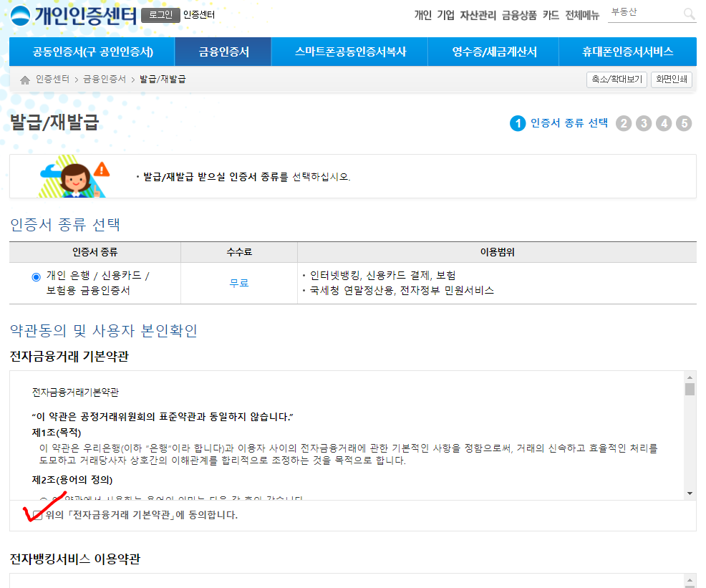This screenshot has width=706, height=588.
Task: Click the 개인인증센터 logo
Action: 73,15
